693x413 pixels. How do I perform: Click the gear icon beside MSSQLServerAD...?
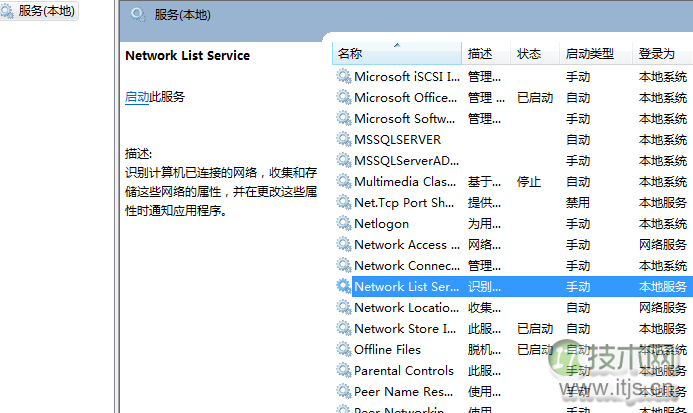(x=343, y=161)
